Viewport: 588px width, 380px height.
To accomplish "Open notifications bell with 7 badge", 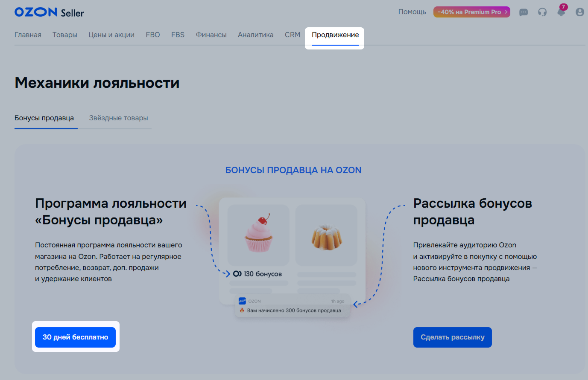I will click(x=562, y=12).
